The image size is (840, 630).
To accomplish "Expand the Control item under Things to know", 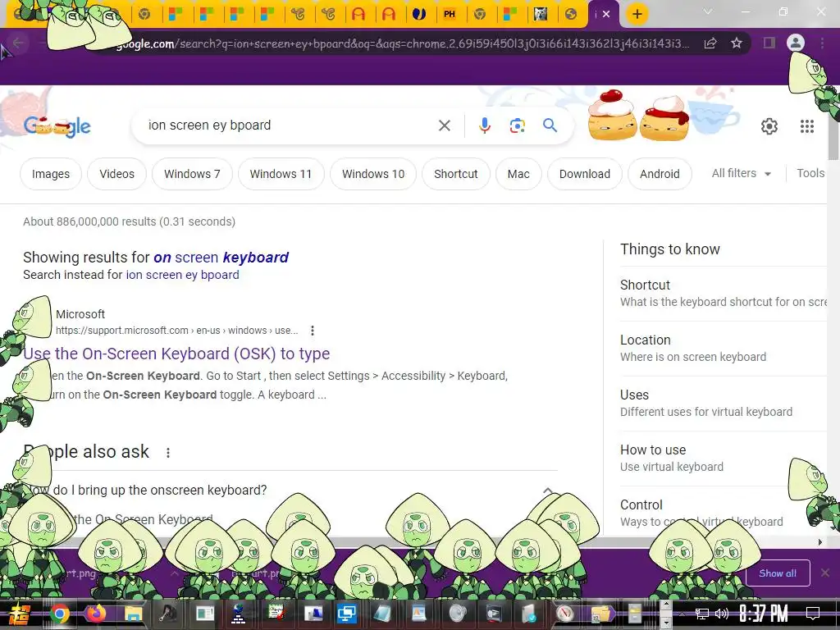I will click(x=724, y=513).
